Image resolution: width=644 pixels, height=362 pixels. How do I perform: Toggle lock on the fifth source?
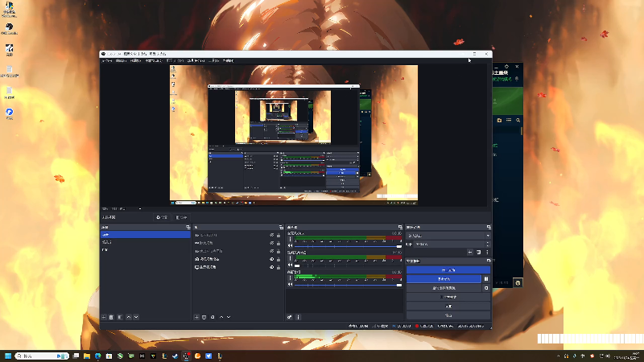[x=279, y=267]
